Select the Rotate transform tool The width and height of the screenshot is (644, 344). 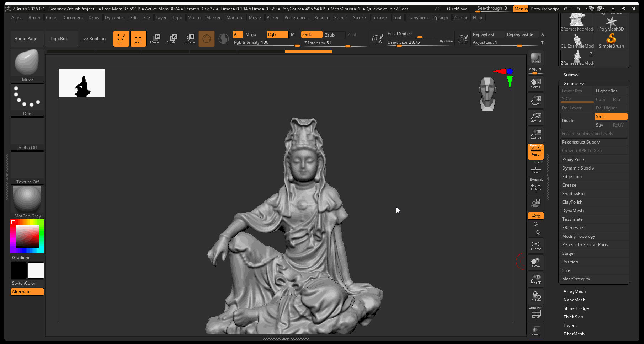(x=189, y=38)
